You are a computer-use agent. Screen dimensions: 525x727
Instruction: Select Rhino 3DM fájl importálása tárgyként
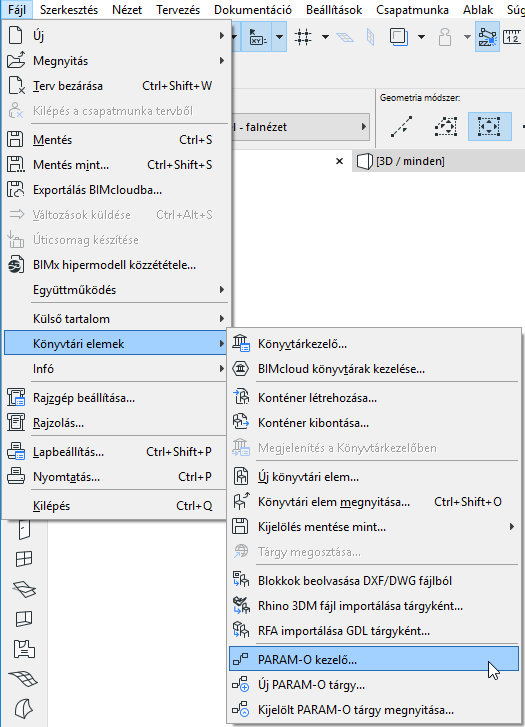[374, 606]
